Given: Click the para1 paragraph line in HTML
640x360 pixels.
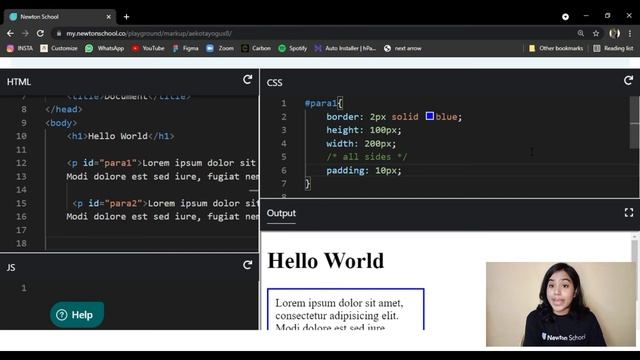Looking at the screenshot, I should [162, 163].
